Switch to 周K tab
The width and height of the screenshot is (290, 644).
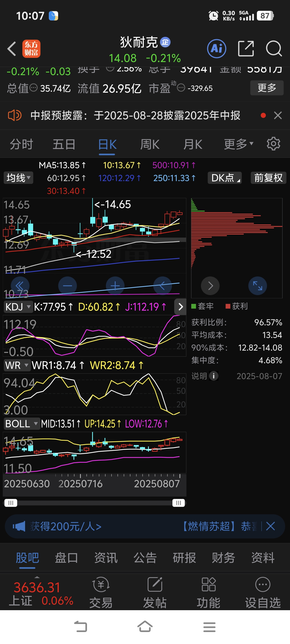tap(150, 144)
